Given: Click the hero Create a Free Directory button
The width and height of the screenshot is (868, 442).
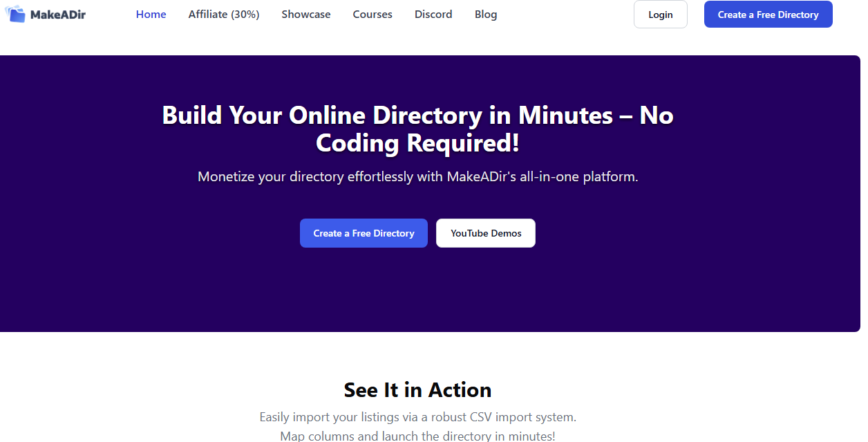Looking at the screenshot, I should pos(364,233).
